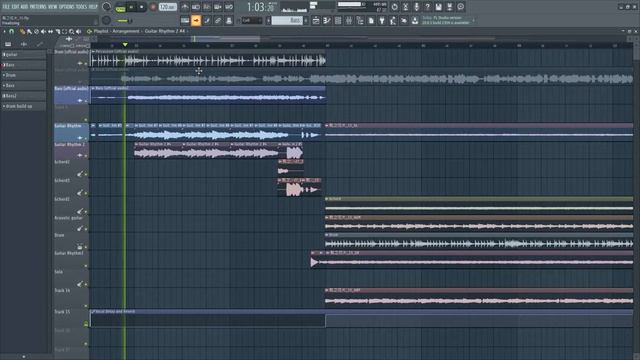Open the PATTERNS menu
The width and height of the screenshot is (640, 360).
tap(38, 7)
